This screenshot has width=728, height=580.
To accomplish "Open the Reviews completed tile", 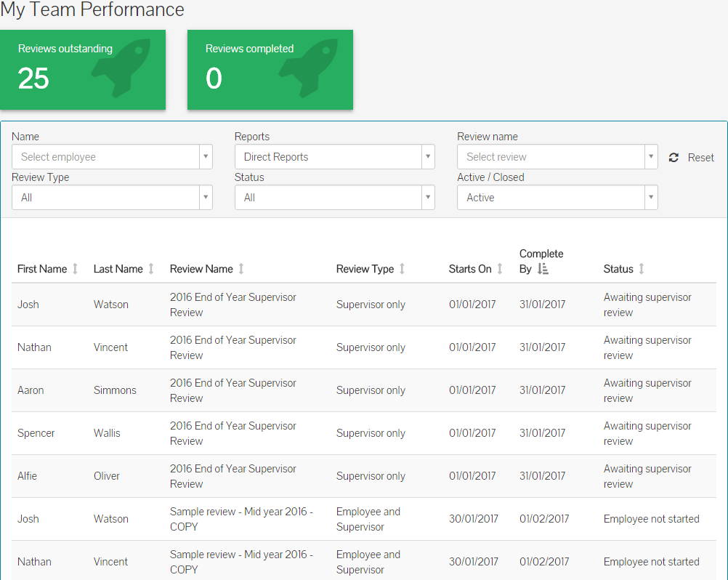I will pyautogui.click(x=270, y=70).
